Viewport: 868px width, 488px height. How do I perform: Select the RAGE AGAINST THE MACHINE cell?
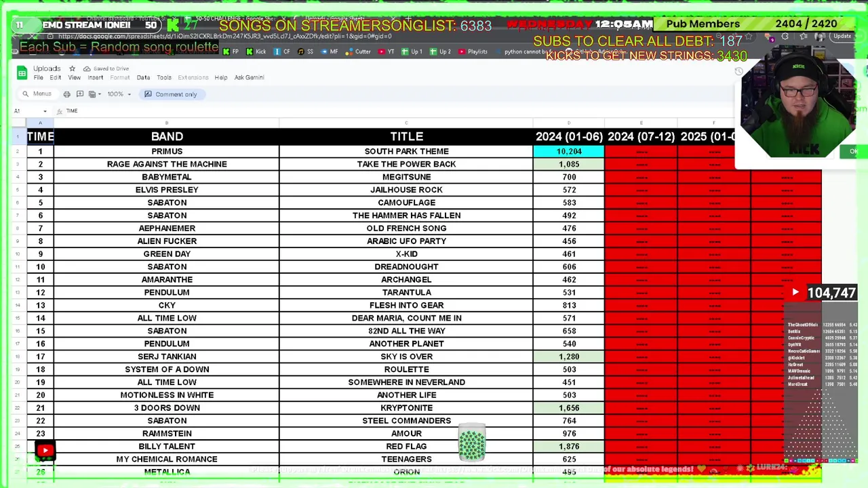click(x=166, y=165)
